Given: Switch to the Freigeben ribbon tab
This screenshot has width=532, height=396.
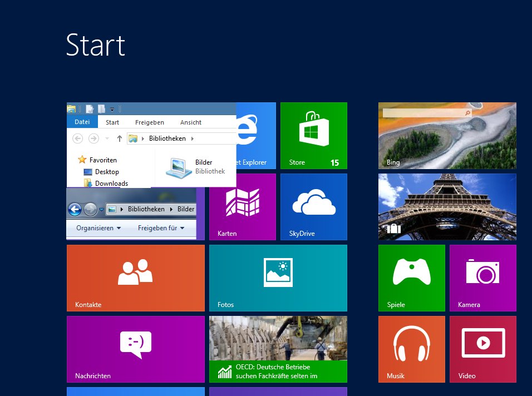Looking at the screenshot, I should click(x=150, y=122).
